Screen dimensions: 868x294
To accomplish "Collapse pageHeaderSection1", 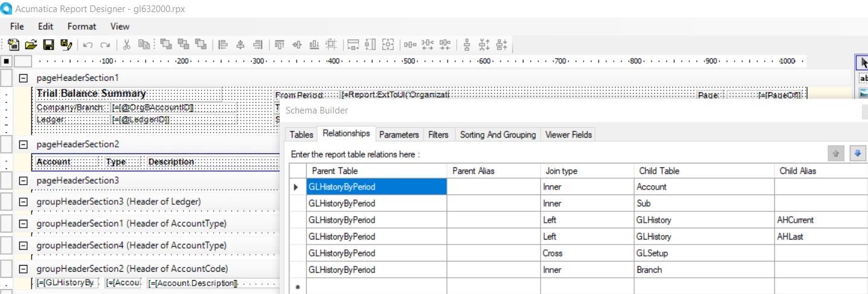I will [x=24, y=78].
